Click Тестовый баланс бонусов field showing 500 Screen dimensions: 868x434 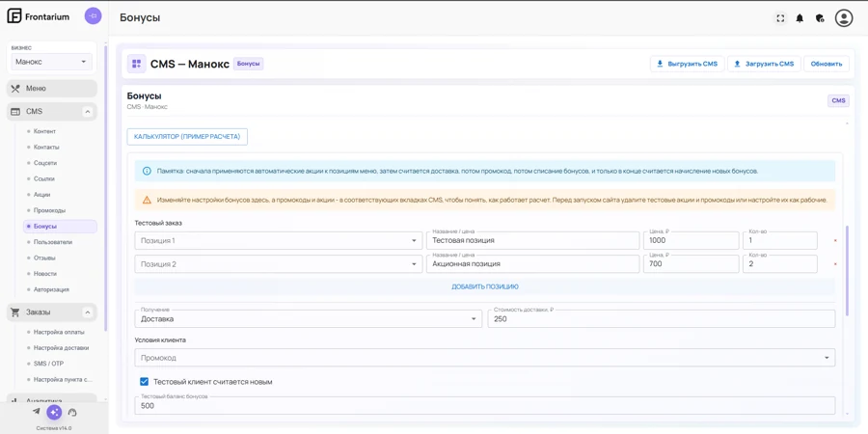click(x=485, y=406)
